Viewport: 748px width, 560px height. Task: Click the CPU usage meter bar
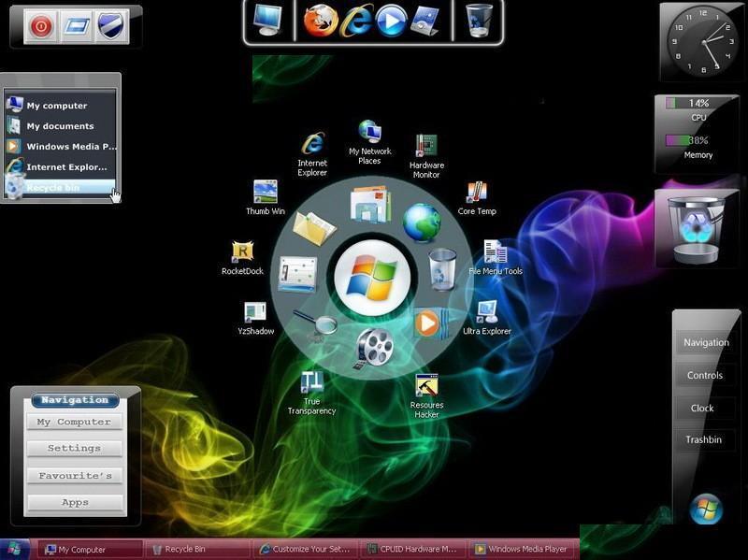point(687,103)
